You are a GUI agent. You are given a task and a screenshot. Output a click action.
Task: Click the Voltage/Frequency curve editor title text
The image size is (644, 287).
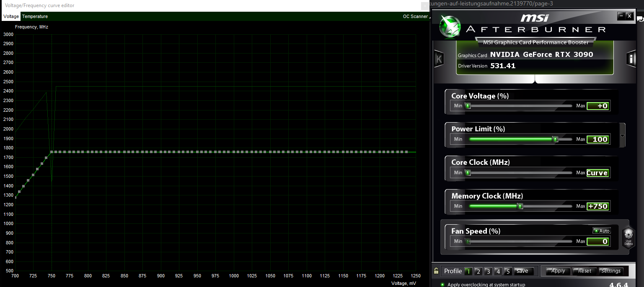[x=40, y=6]
